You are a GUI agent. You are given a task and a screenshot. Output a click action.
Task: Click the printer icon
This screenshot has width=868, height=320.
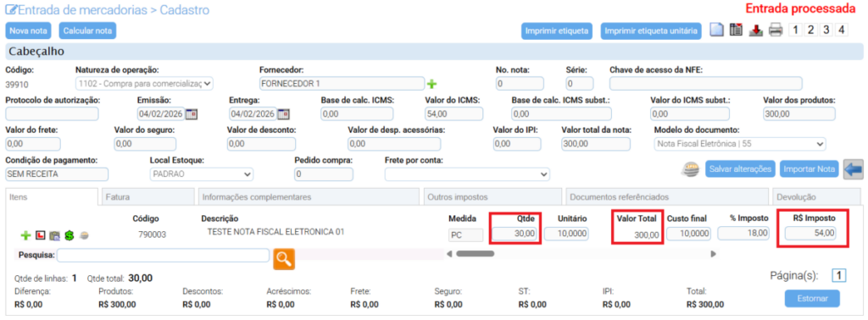776,30
